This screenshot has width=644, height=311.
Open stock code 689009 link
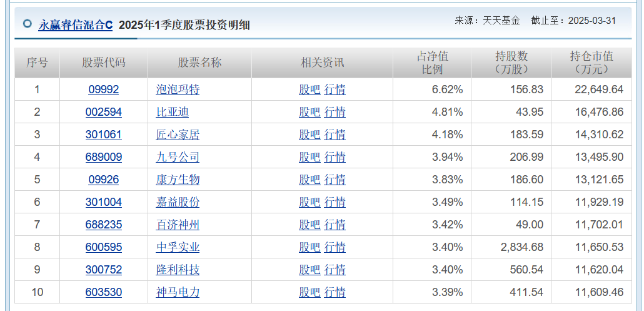click(104, 157)
